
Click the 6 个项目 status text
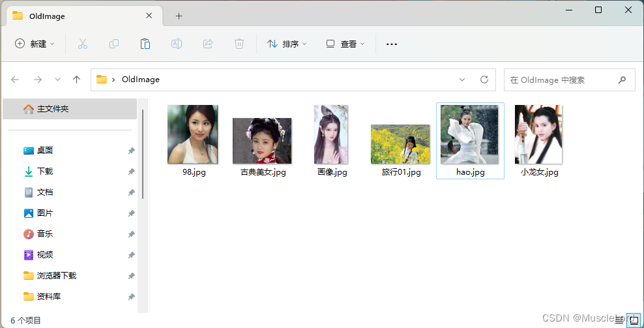click(x=26, y=321)
